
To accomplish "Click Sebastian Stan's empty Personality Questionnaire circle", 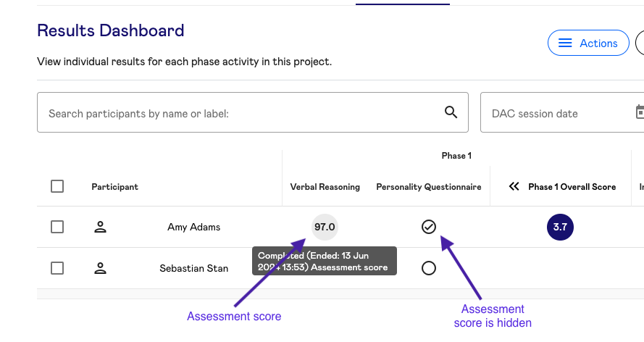I will pos(428,268).
